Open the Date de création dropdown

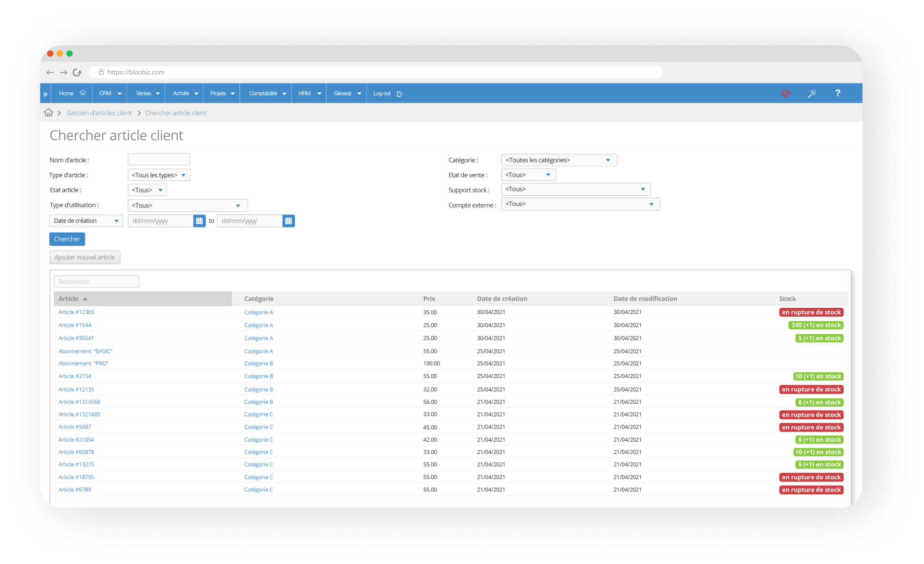coord(86,221)
